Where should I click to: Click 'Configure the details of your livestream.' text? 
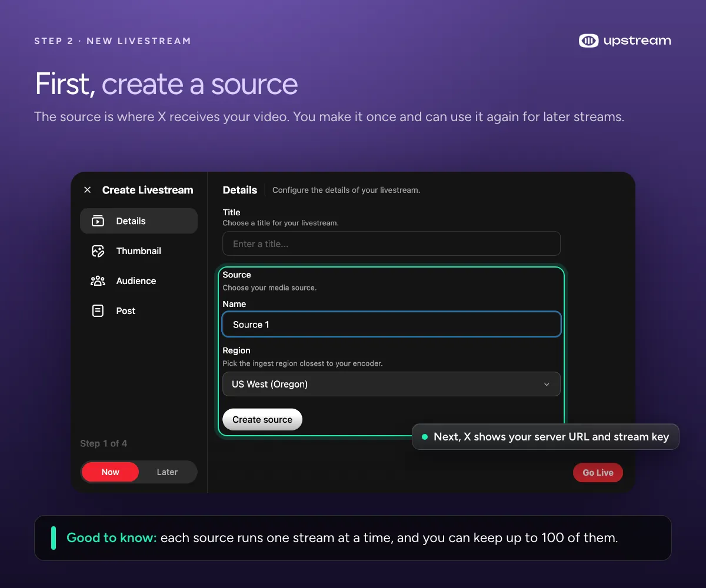coord(346,190)
